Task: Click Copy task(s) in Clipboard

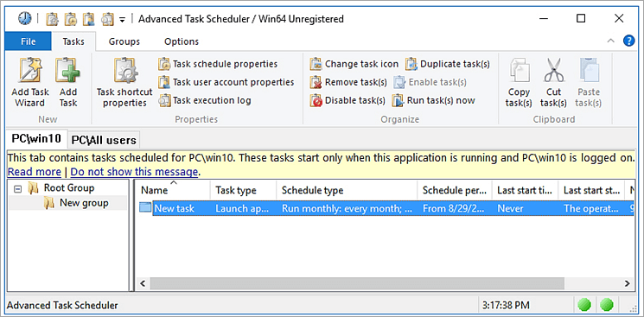Action: click(x=519, y=82)
